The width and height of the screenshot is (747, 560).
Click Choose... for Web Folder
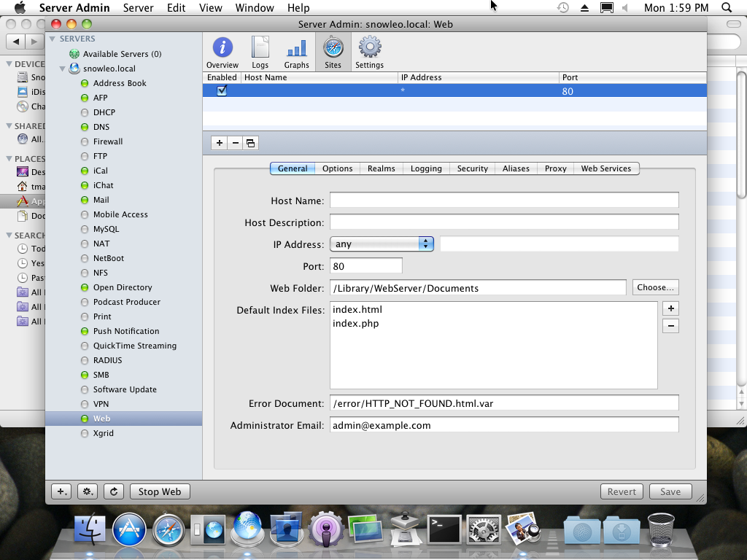click(x=655, y=287)
